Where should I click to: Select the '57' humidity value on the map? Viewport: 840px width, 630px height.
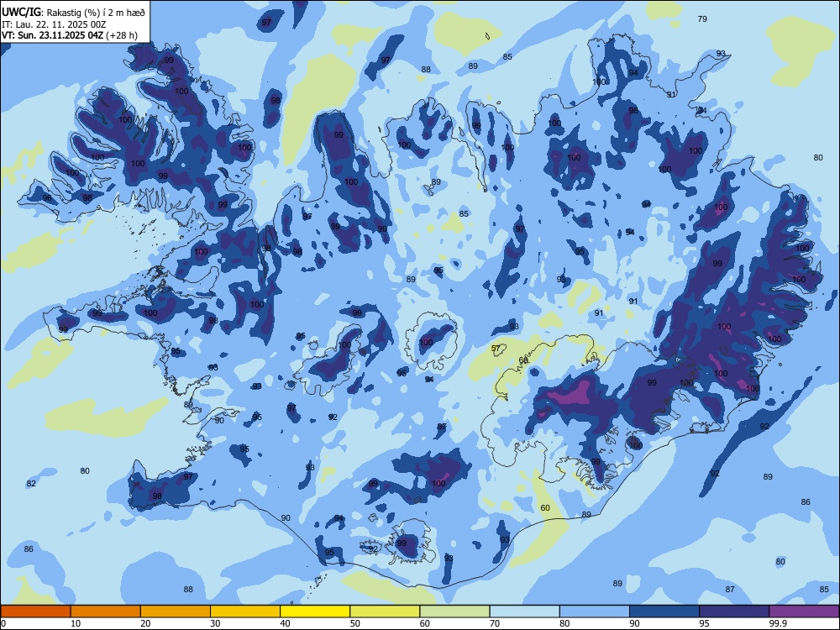(496, 349)
